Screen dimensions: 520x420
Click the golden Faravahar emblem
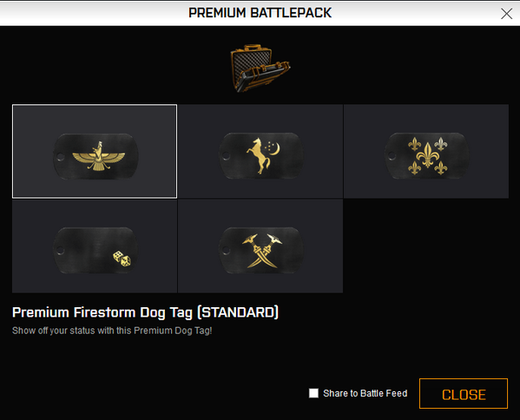tap(98, 156)
